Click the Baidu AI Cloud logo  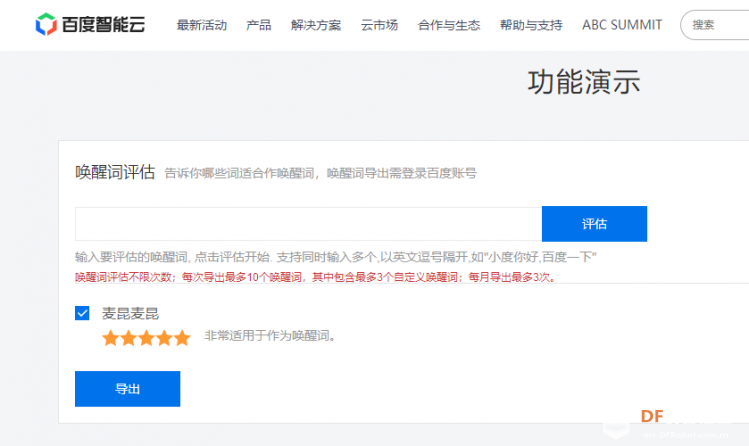tap(90, 24)
